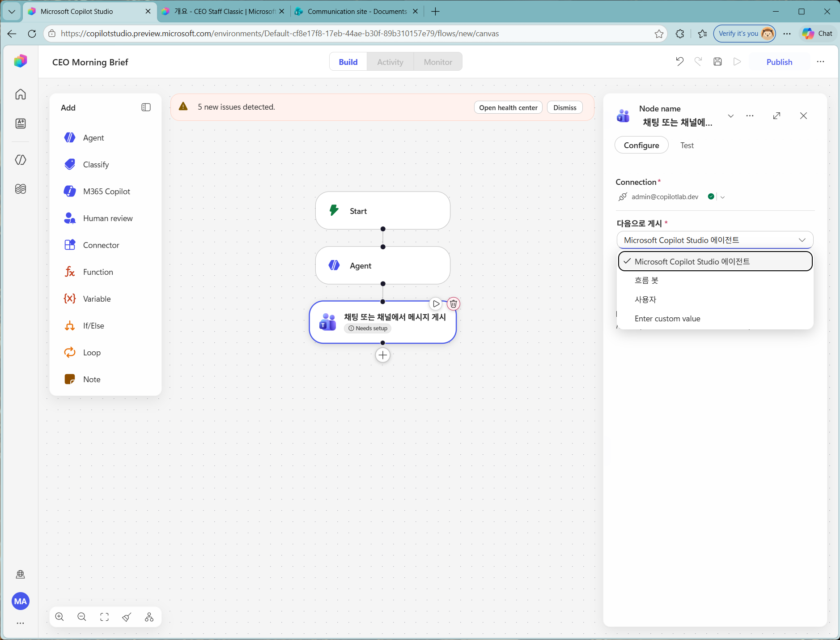Bookmark this page with the star icon
This screenshot has height=640, width=840.
(x=659, y=34)
